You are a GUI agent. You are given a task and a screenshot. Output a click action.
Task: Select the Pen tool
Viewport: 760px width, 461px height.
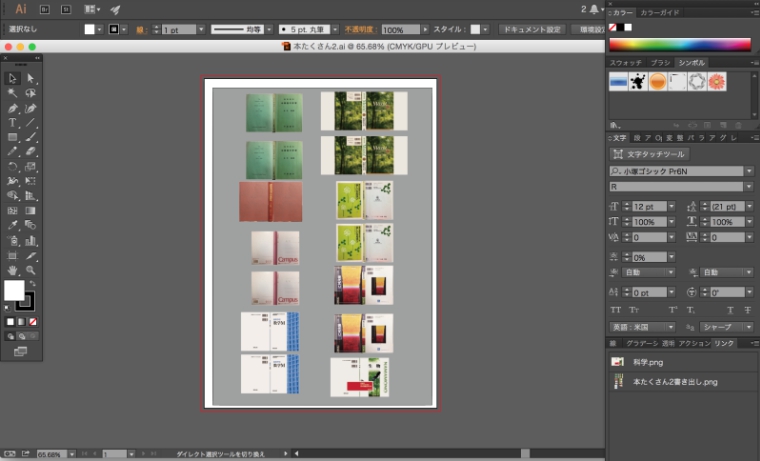(13, 108)
